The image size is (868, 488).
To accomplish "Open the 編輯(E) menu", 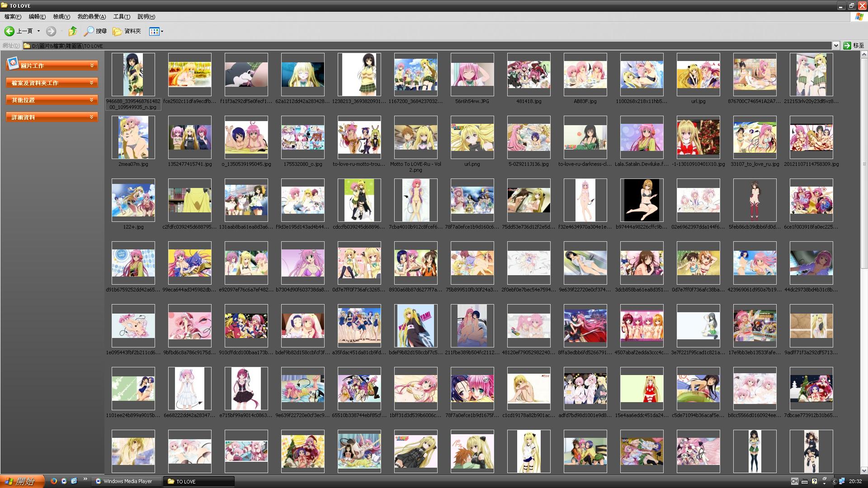I will coord(37,17).
